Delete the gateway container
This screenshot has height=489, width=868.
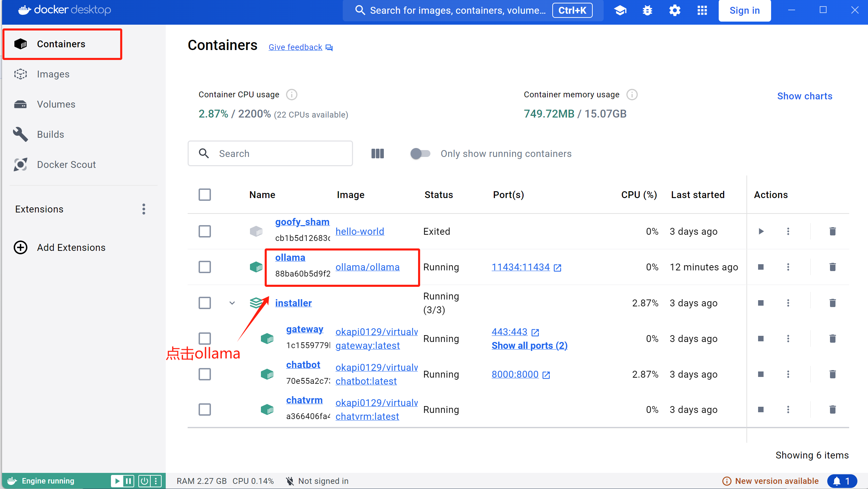tap(833, 339)
